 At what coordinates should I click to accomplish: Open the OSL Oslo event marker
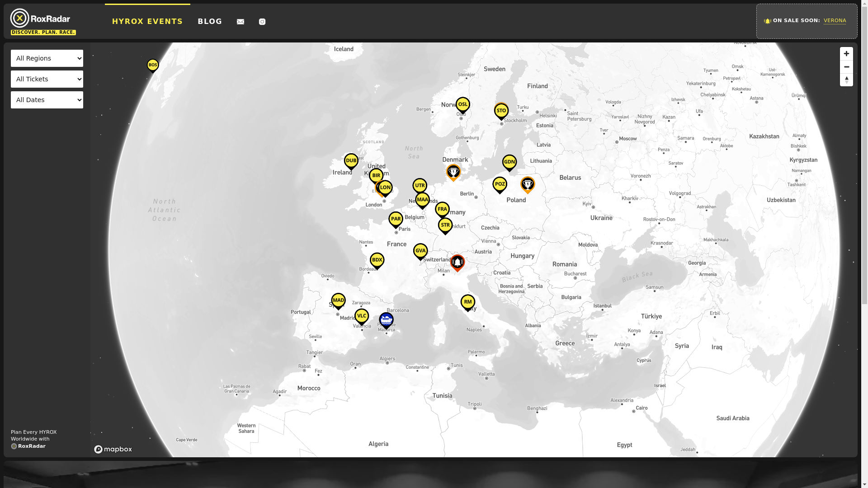(x=462, y=105)
